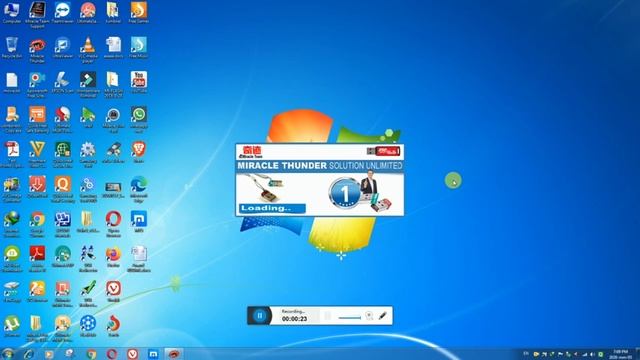Open Vivaldi from the taskbar

click(132, 354)
